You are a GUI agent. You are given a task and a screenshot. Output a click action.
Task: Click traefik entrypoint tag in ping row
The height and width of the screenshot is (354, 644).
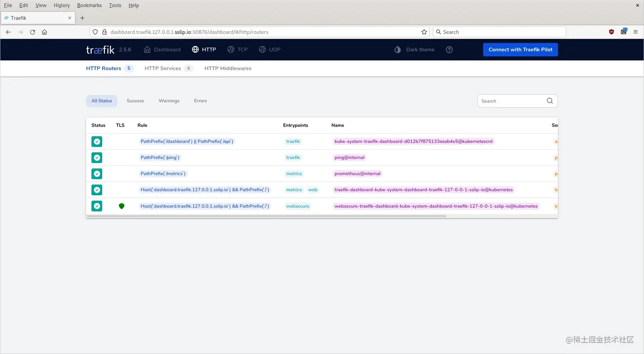[x=293, y=157]
